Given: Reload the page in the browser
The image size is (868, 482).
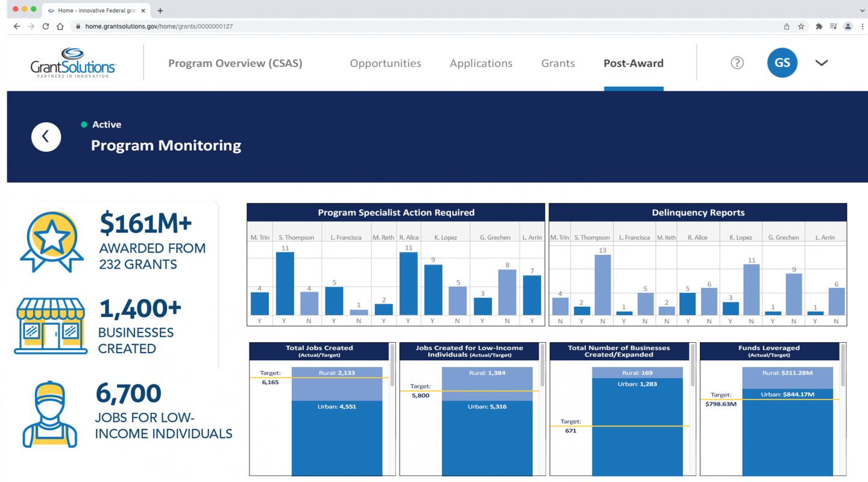Looking at the screenshot, I should coord(46,27).
